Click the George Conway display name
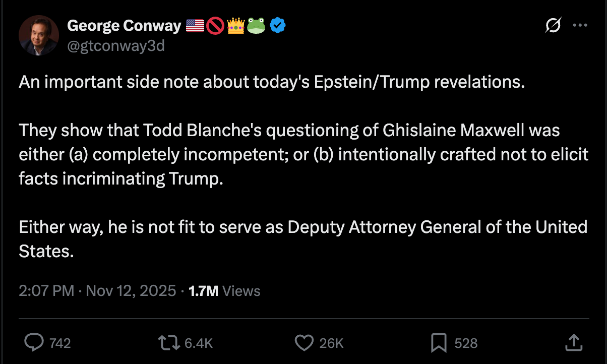Image resolution: width=607 pixels, height=364 pixels. (x=124, y=25)
